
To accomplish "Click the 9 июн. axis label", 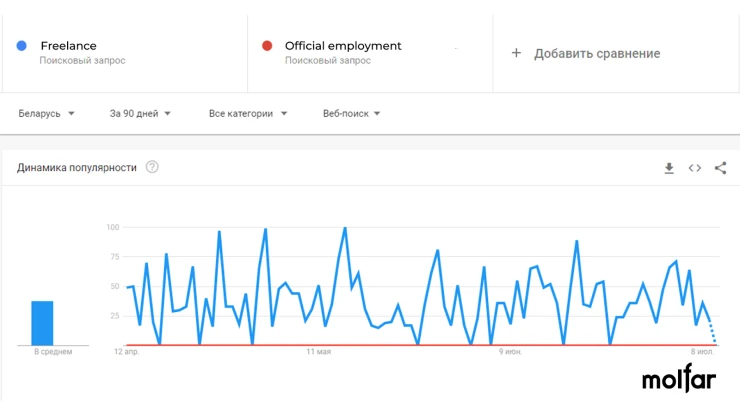I will [510, 352].
